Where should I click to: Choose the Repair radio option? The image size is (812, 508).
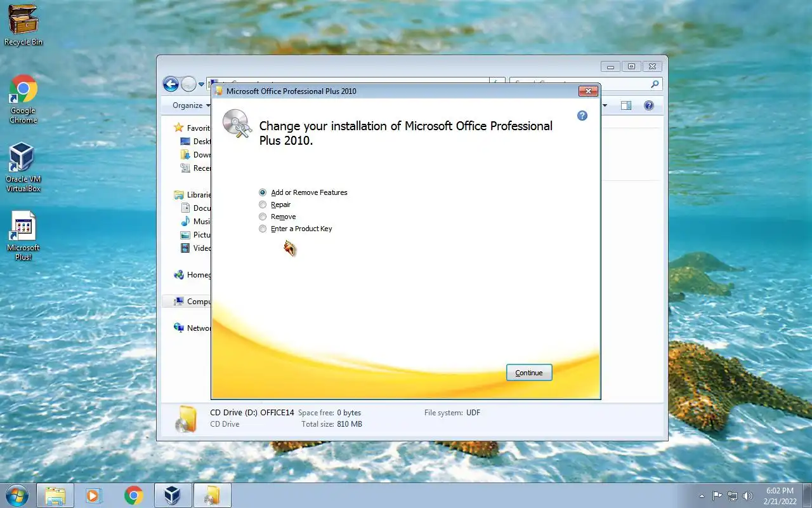(275, 204)
